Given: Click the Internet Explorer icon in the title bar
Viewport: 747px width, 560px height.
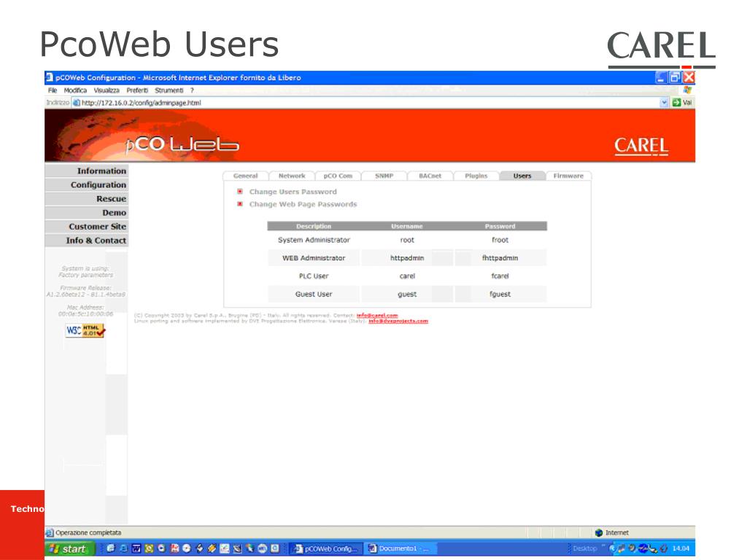Looking at the screenshot, I should point(49,77).
